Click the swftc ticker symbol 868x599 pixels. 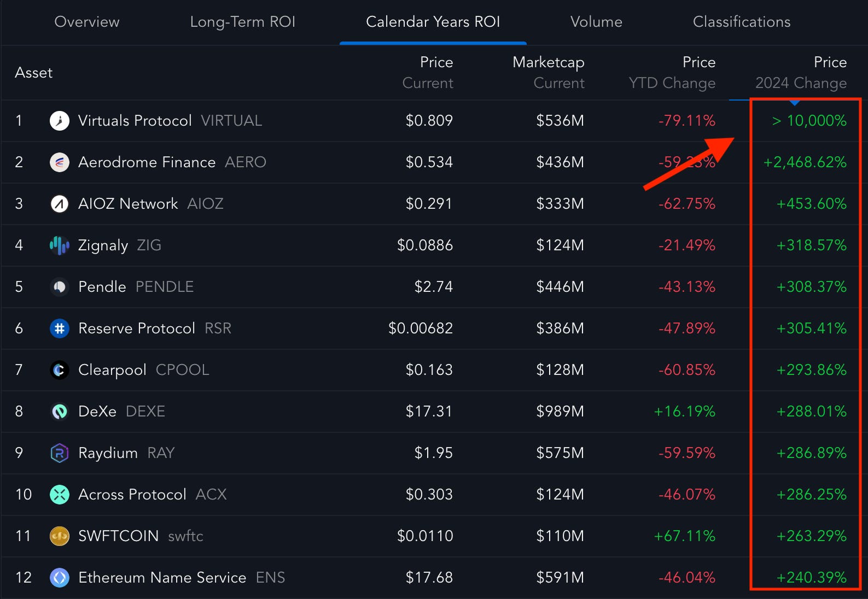[x=185, y=536]
